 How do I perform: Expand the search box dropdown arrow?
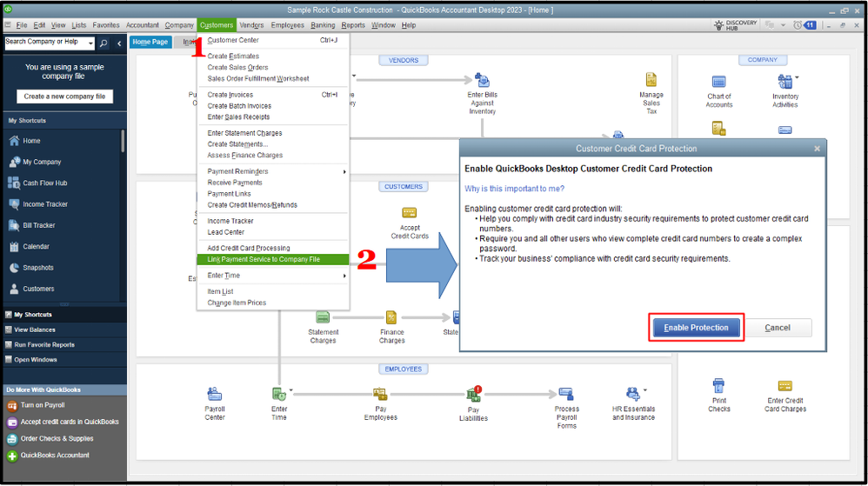(90, 43)
